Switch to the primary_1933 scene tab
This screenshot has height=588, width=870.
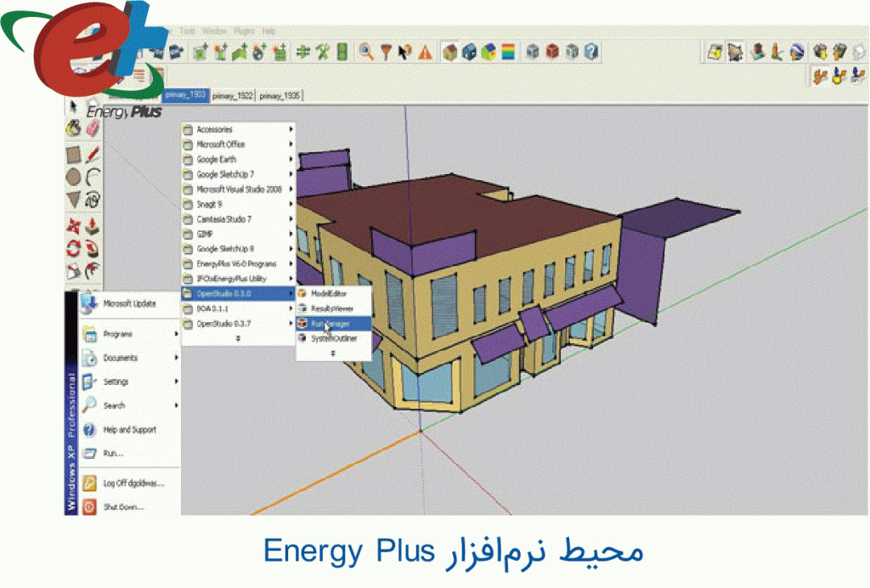[x=185, y=95]
